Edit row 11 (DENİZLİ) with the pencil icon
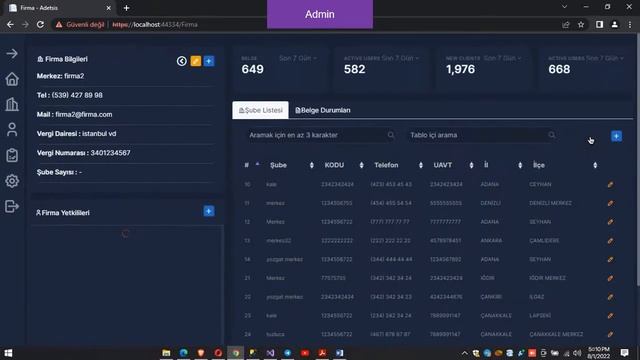 point(610,203)
